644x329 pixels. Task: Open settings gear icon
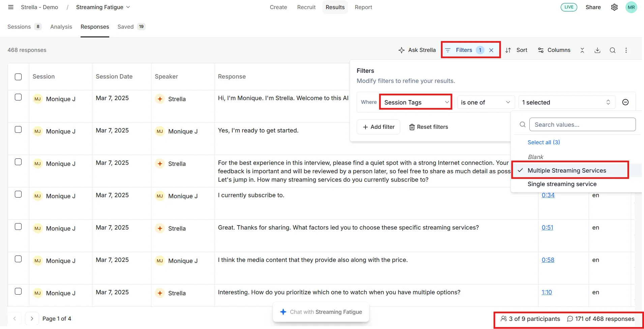[614, 7]
